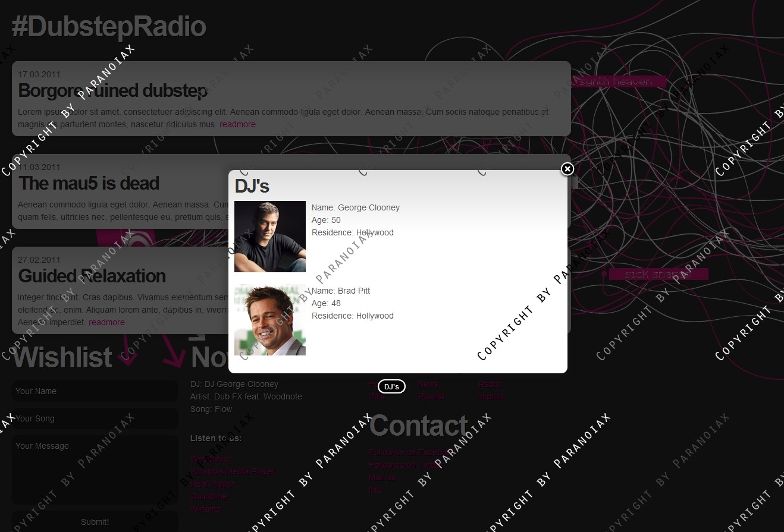Close the DJ's popup with the X icon
The height and width of the screenshot is (532, 784).
[x=567, y=169]
